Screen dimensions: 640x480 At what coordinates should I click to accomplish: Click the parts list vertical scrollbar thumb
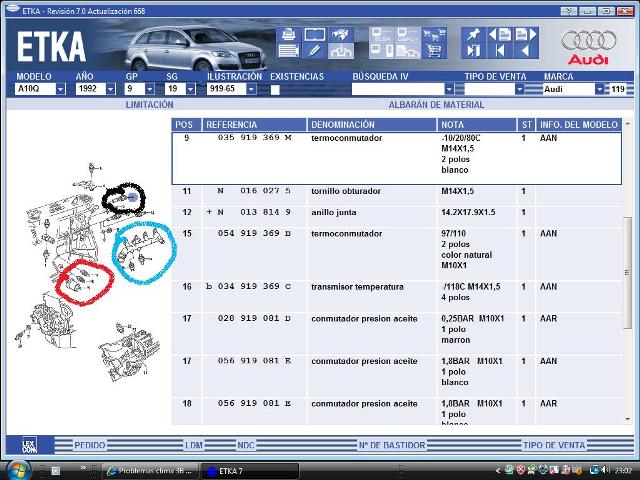tap(627, 272)
